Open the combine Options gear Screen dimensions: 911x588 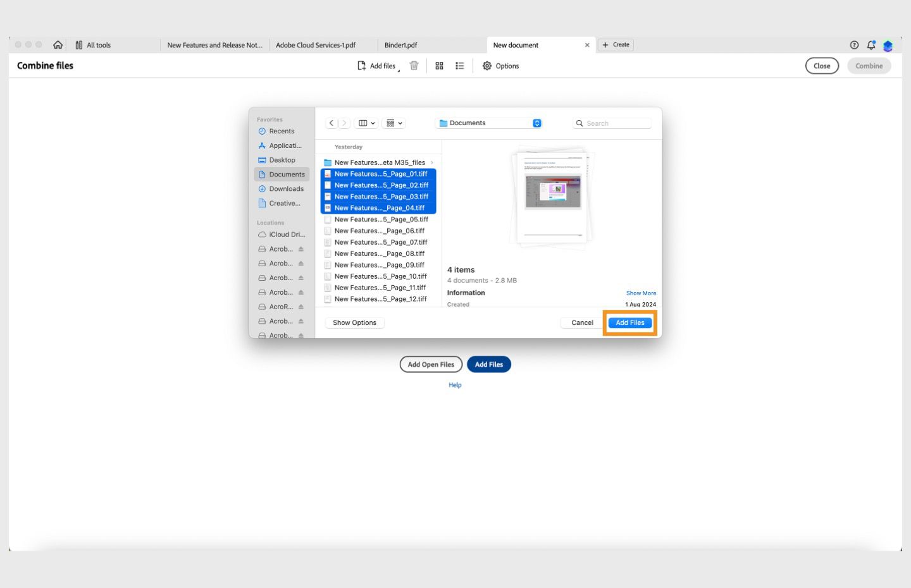pos(487,65)
